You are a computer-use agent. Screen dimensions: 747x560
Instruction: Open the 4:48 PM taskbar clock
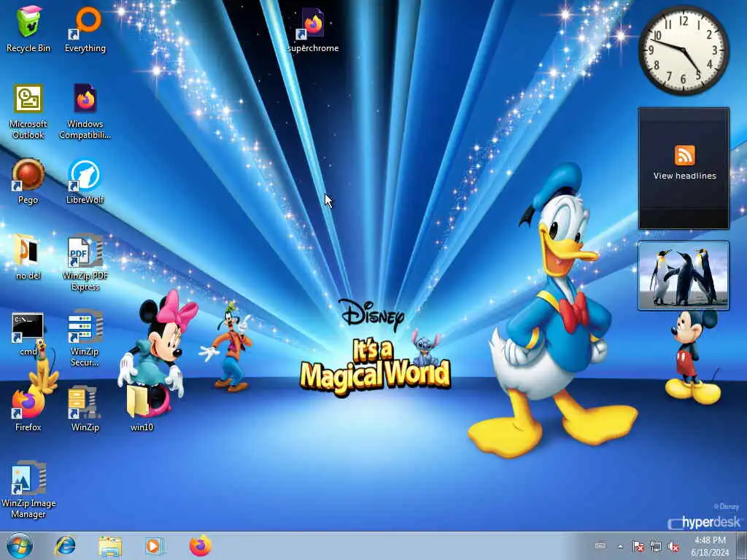(x=710, y=546)
